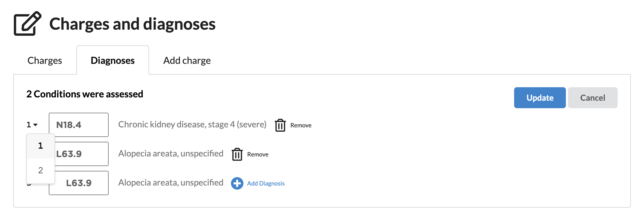Switch to the Charges tab

(45, 61)
